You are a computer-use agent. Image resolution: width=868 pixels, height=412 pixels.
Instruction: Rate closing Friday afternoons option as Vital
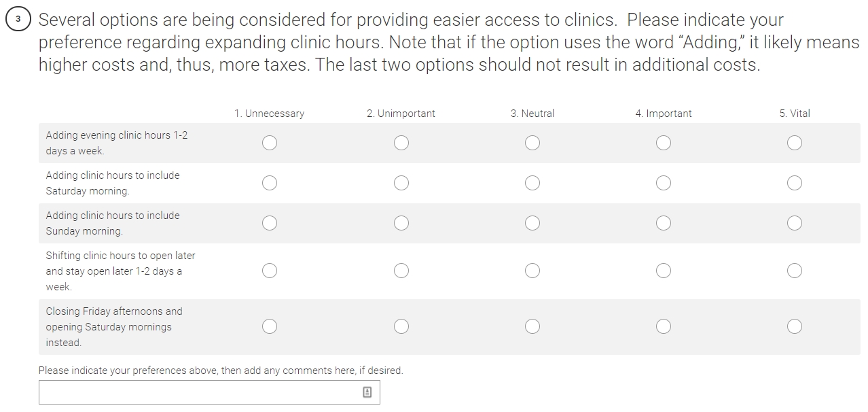pyautogui.click(x=795, y=326)
